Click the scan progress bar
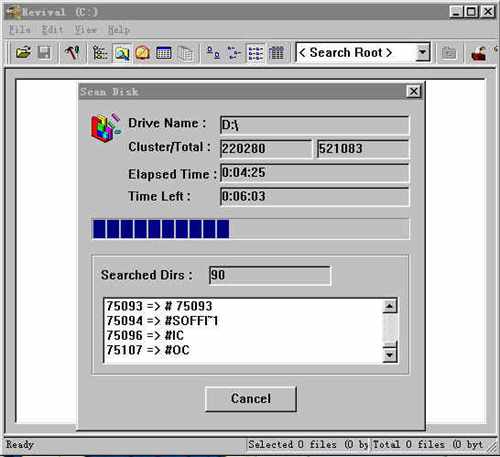This screenshot has height=457, width=500. 251,229
